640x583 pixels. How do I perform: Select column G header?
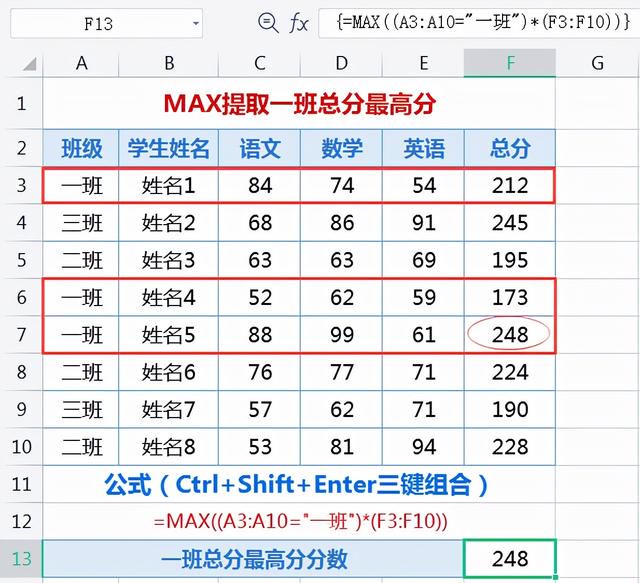pyautogui.click(x=597, y=63)
